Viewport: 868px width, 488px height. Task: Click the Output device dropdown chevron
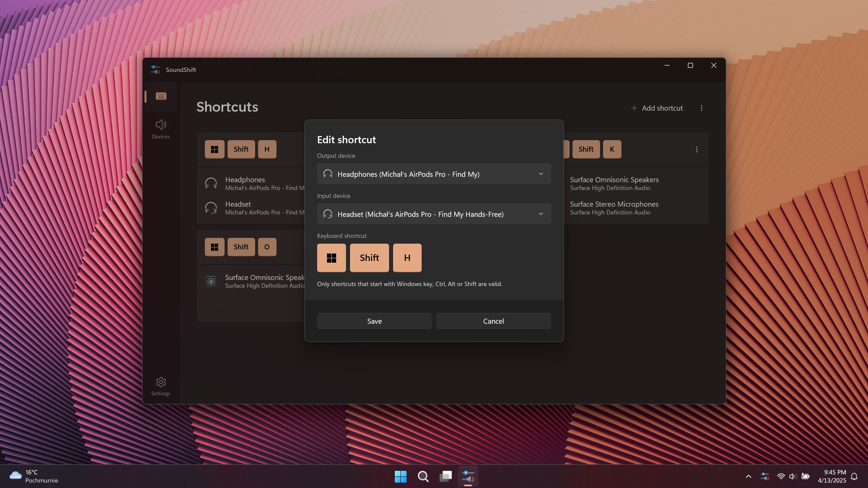point(541,174)
